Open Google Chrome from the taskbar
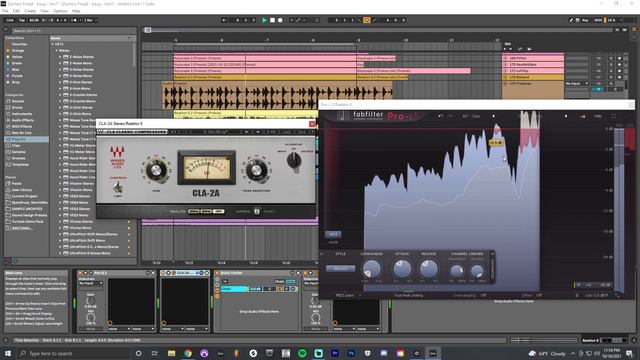640x360 pixels. click(x=188, y=353)
